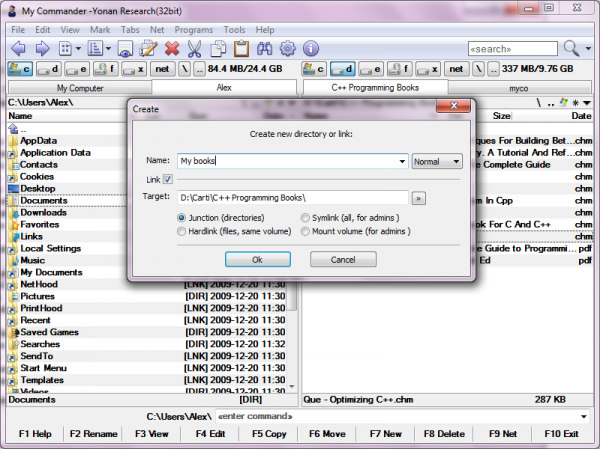Open the Programs menu

193,30
